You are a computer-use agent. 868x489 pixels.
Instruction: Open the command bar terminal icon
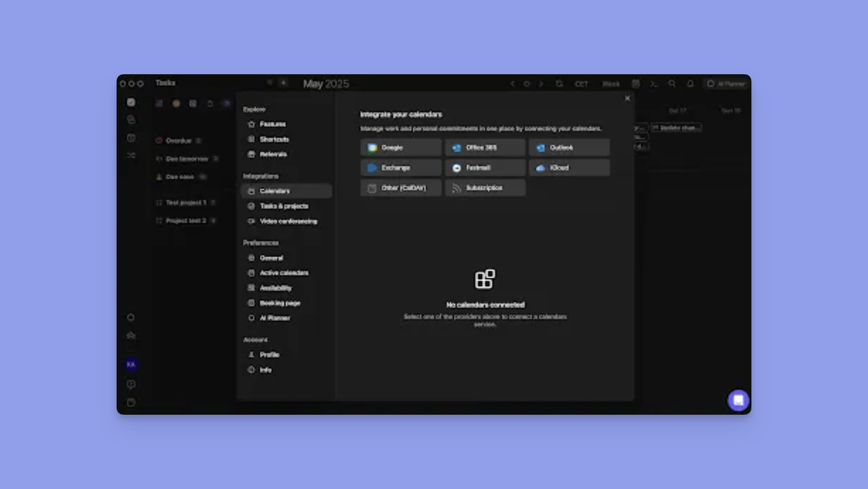coord(654,83)
